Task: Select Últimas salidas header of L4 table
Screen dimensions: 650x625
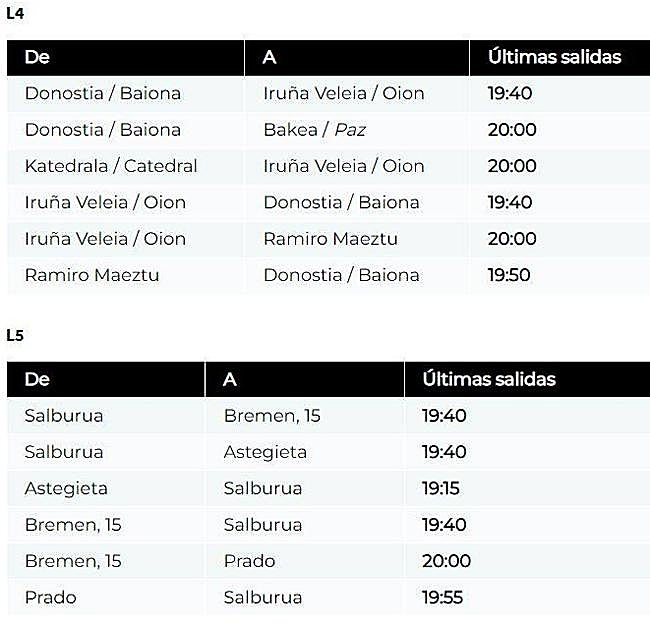Action: coord(554,57)
